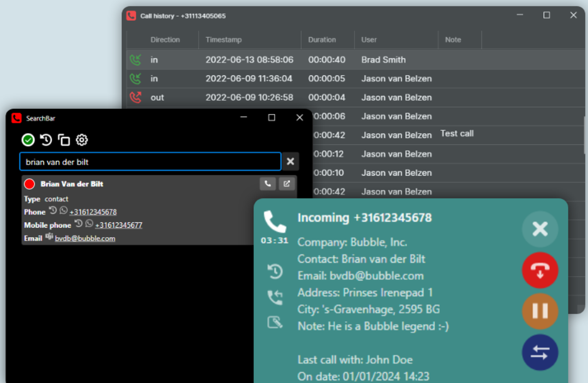Select outgoing call at 2022-06-09 10:26:58
The width and height of the screenshot is (588, 383).
[x=356, y=97]
